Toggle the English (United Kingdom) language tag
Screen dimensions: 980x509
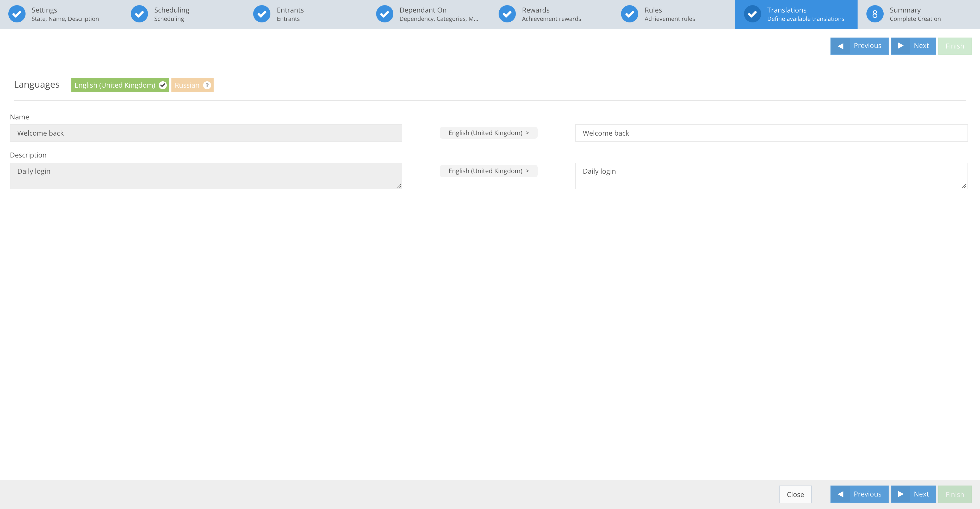115,85
